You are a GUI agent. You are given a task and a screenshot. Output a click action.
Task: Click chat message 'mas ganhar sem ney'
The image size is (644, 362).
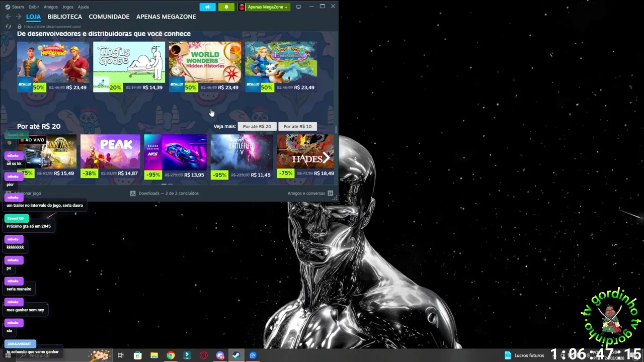tap(25, 310)
